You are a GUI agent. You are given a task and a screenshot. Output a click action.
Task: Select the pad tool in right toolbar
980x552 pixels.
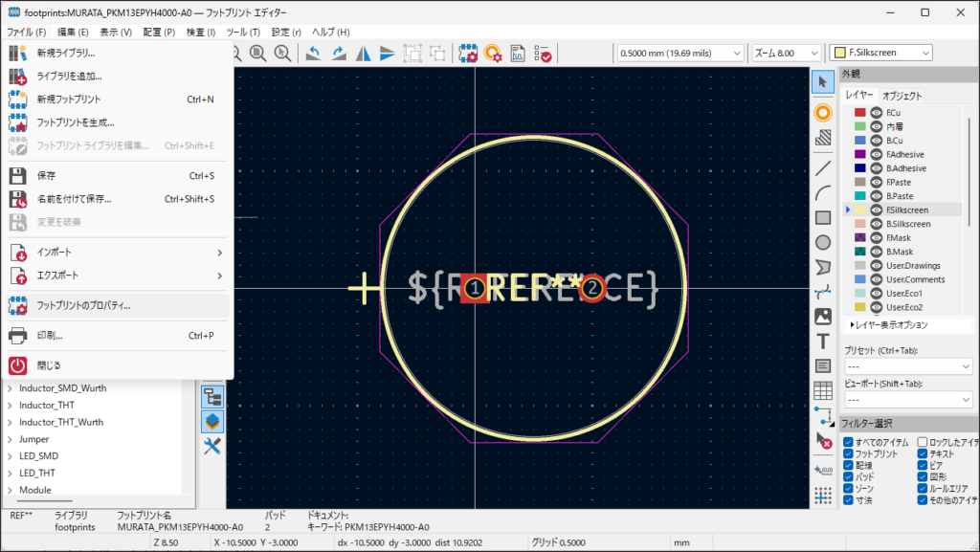coord(822,113)
